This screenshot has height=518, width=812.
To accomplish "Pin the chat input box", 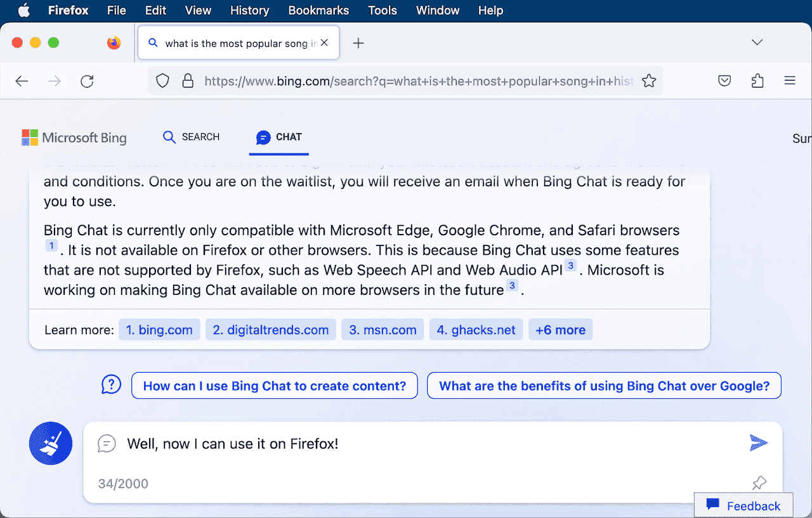I will coord(759,483).
